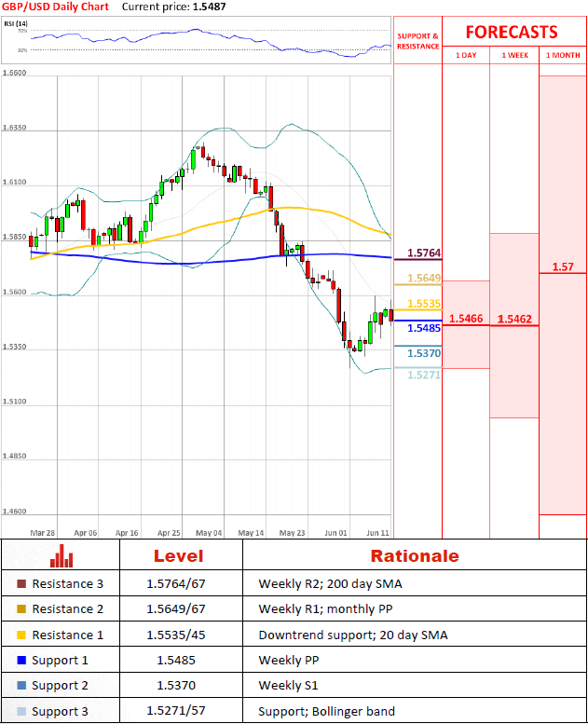
Task: Click the Apr 06 date axis label
Action: (x=86, y=533)
